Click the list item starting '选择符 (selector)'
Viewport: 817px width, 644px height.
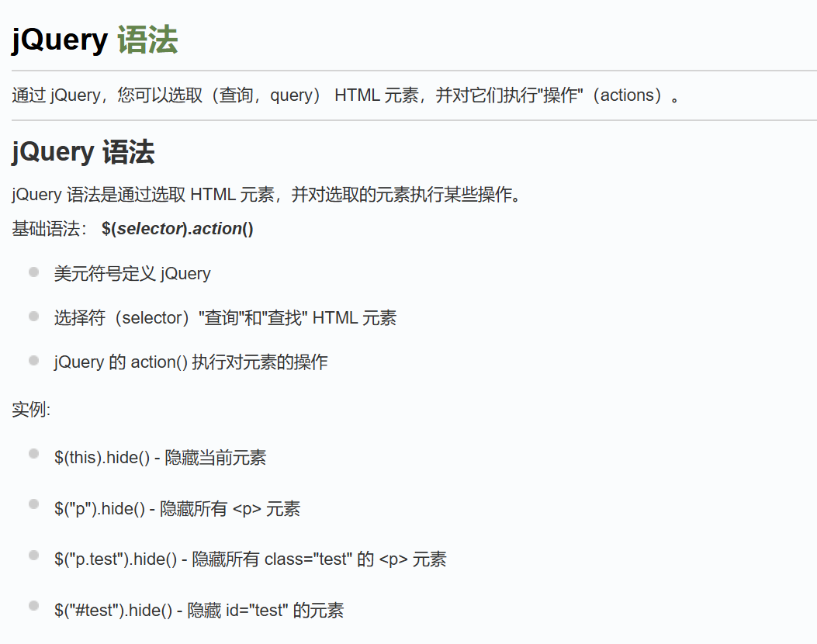coord(225,318)
